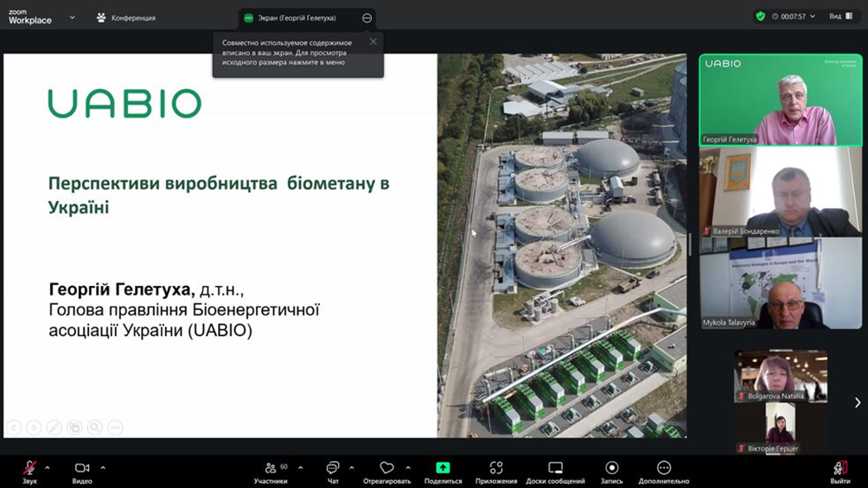Switch to the Конференция tab
This screenshot has width=868, height=488.
click(x=126, y=17)
